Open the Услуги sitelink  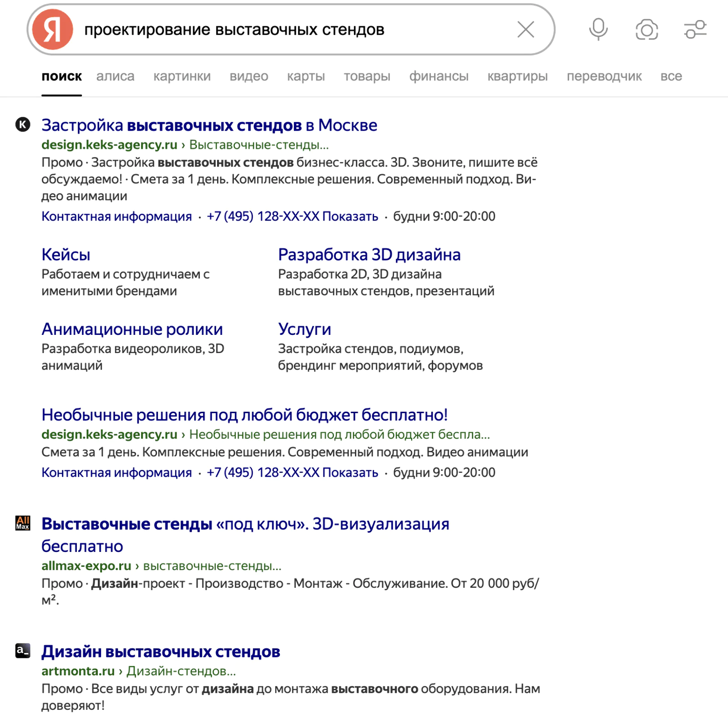tap(304, 329)
